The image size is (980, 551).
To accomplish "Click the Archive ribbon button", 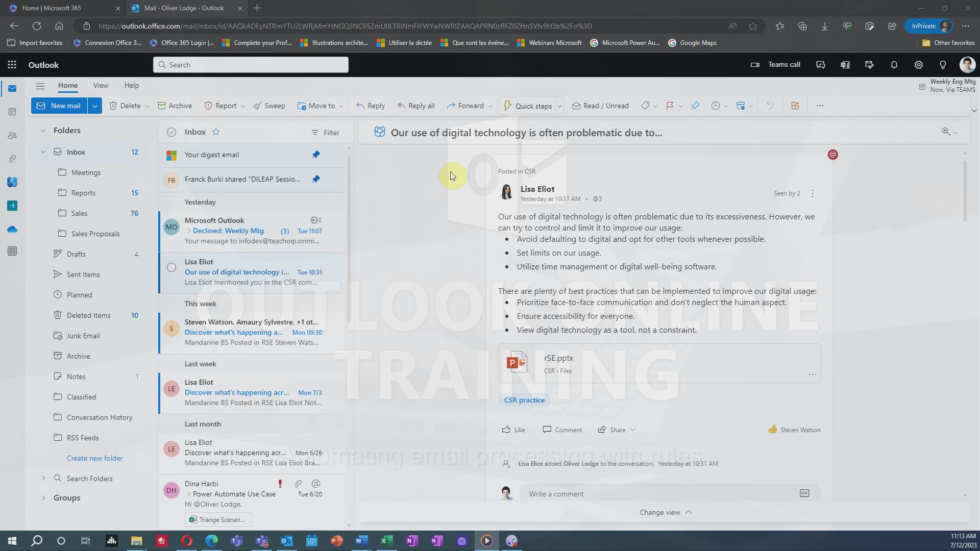I will click(x=175, y=106).
